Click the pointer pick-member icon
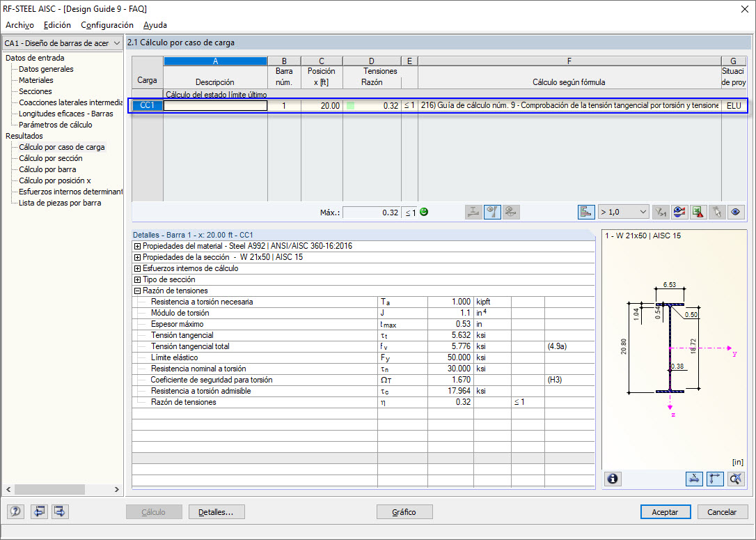The image size is (756, 540). [x=717, y=212]
